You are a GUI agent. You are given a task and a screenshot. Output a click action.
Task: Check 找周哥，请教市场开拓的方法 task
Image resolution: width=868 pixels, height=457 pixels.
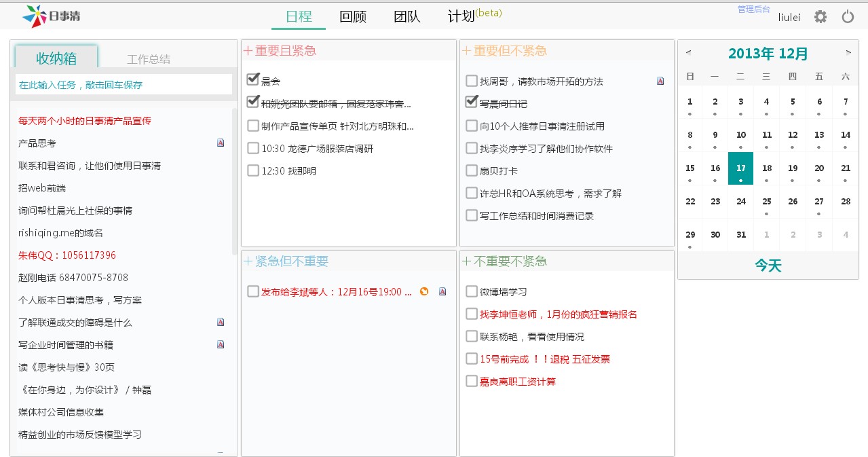472,81
